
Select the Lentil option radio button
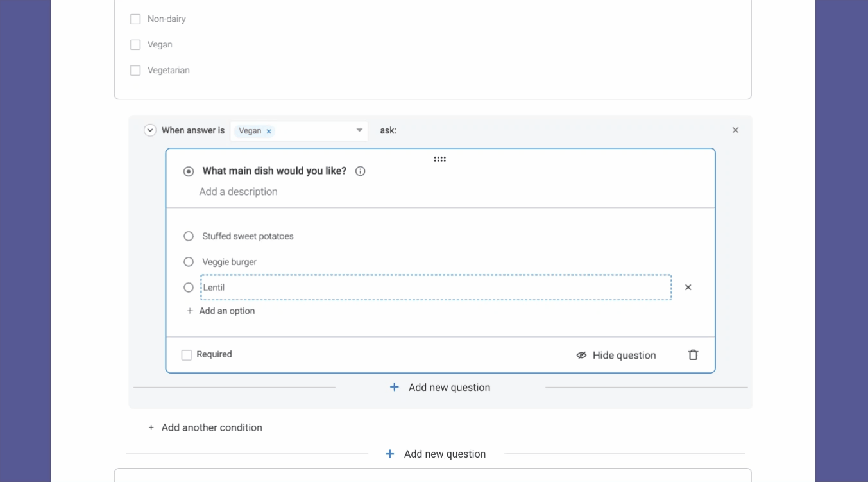point(189,288)
